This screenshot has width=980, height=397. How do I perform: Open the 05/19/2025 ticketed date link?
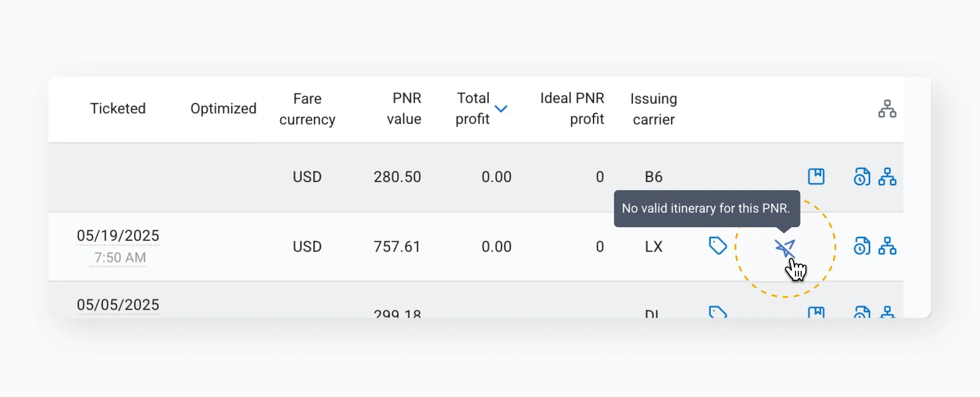click(118, 235)
